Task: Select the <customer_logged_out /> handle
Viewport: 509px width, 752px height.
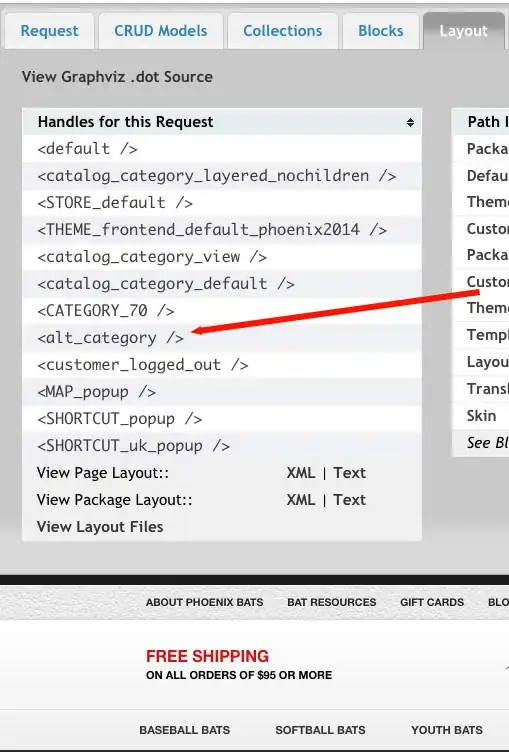Action: click(x=222, y=364)
